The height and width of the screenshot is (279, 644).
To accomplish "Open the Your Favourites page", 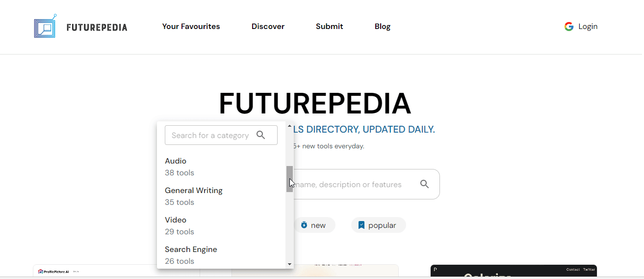I will (191, 27).
